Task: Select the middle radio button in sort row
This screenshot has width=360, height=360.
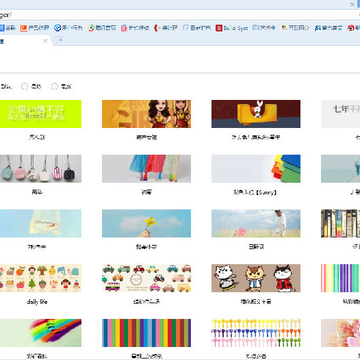Action: pos(24,87)
